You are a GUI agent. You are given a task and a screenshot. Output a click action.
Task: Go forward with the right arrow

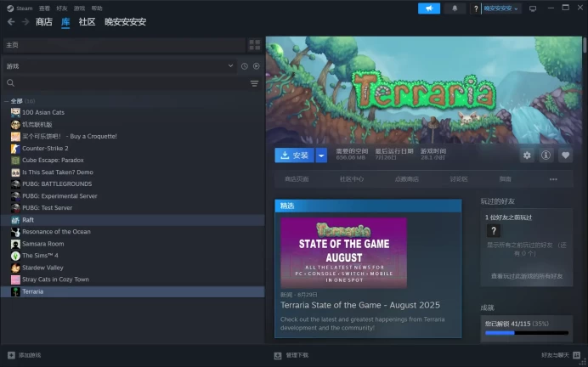tap(25, 22)
